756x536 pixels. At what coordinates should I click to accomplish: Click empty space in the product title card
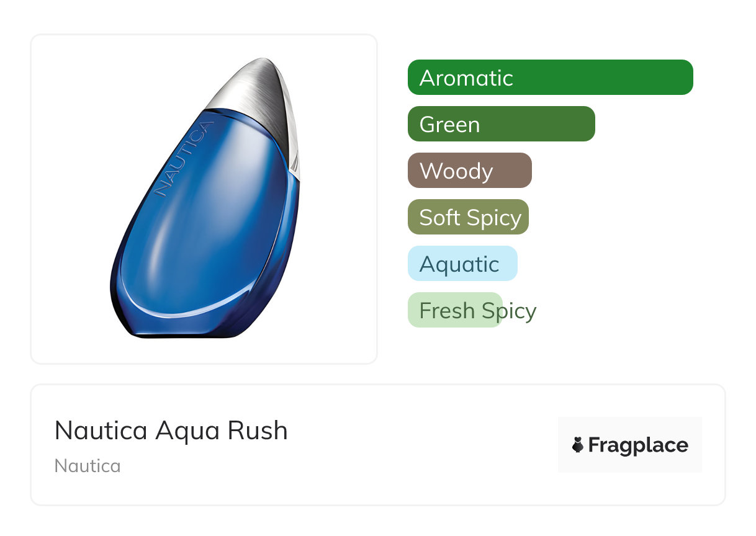click(422, 447)
